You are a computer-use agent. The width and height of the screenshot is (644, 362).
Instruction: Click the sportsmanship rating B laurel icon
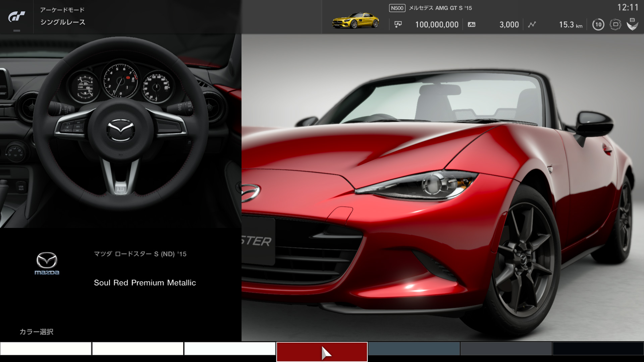(x=632, y=24)
